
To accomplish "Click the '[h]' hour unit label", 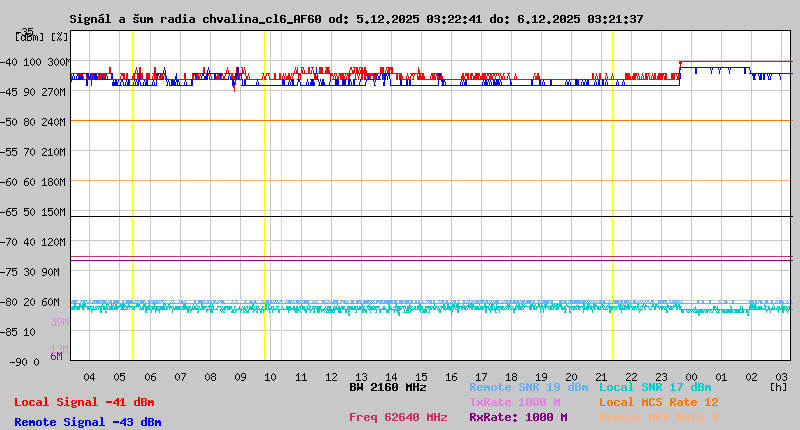I will coord(779,387).
